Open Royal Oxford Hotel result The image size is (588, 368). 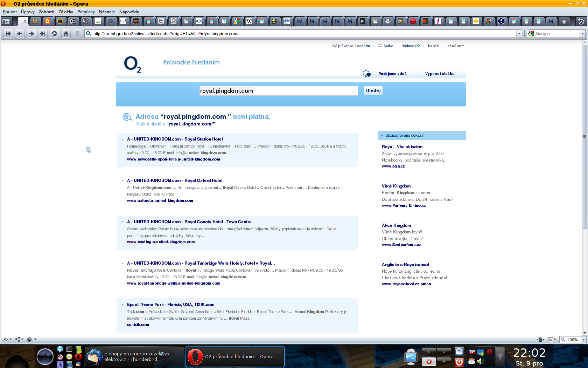[x=175, y=180]
